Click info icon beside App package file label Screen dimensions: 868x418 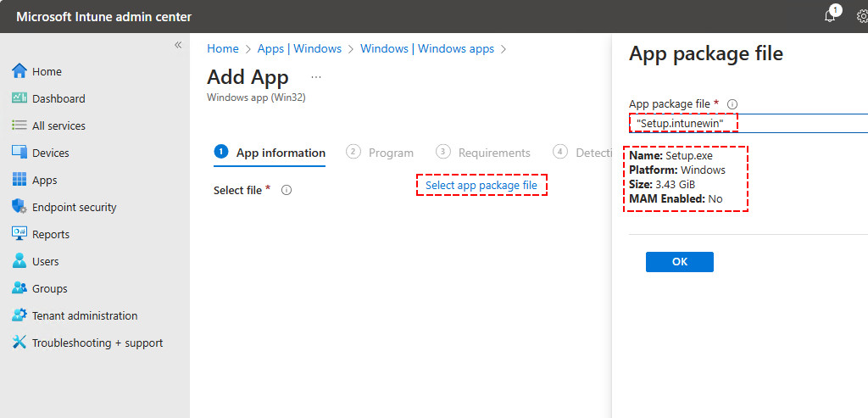point(732,103)
